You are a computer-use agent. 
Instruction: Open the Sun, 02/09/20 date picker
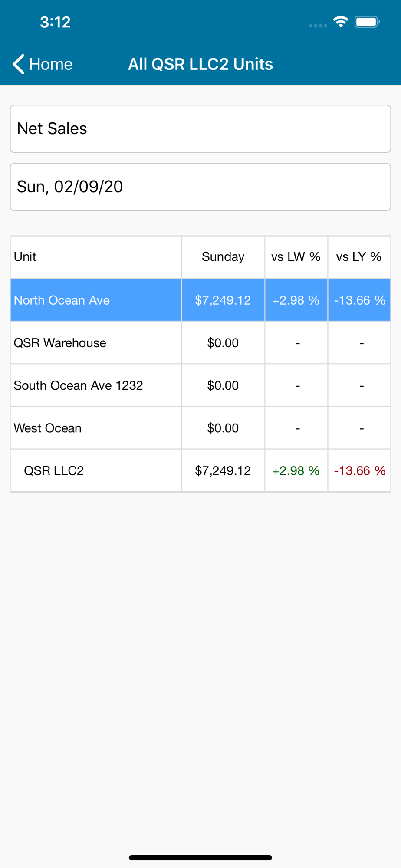[x=200, y=187]
